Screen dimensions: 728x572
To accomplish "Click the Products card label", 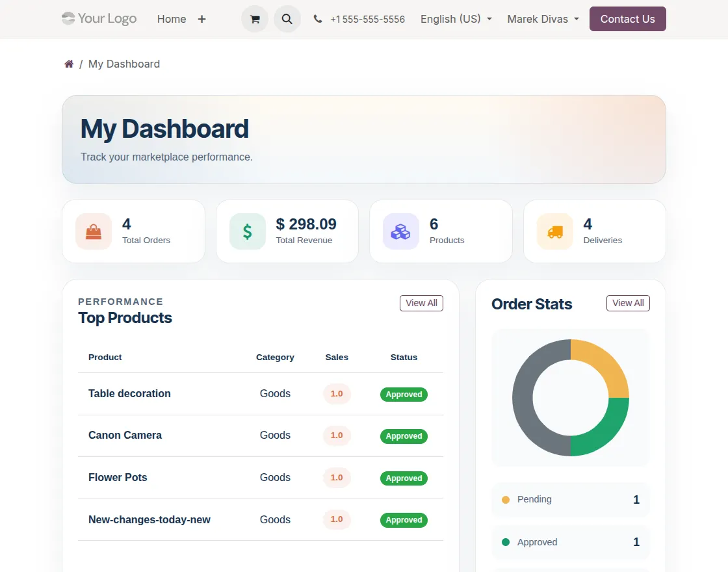I will click(x=447, y=240).
